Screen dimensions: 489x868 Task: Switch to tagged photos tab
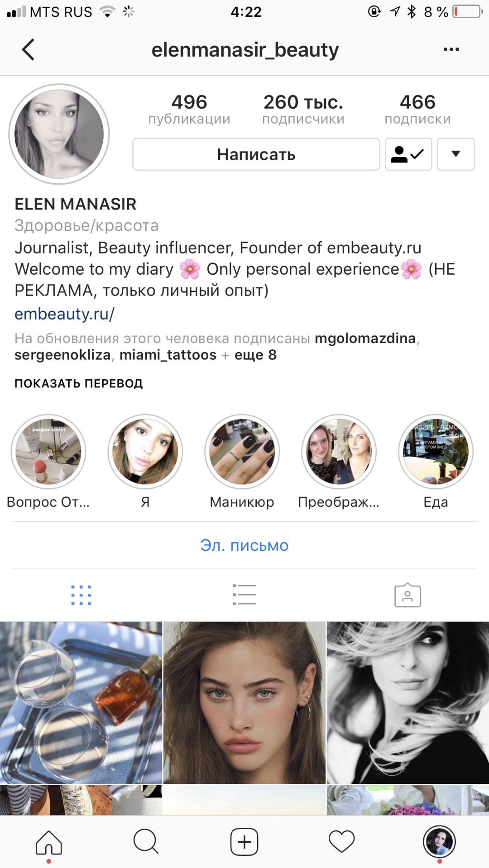tap(407, 595)
